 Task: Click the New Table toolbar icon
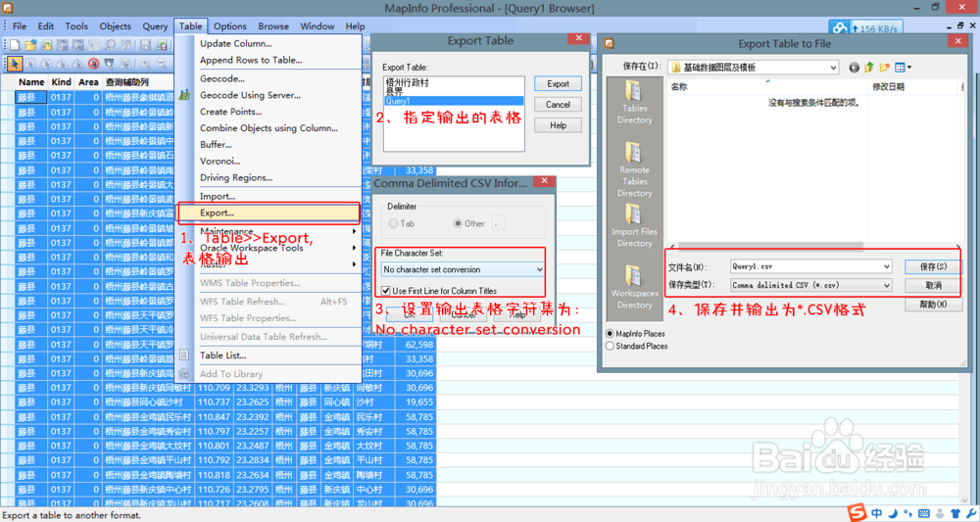tap(14, 45)
